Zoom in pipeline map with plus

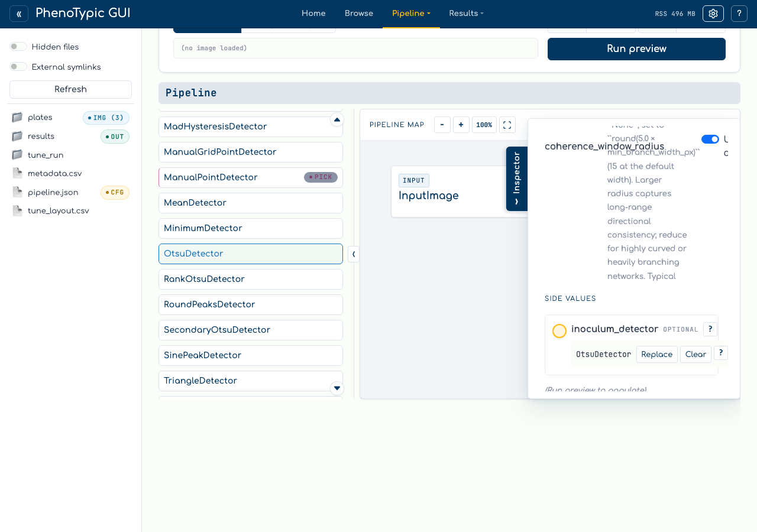coord(461,125)
